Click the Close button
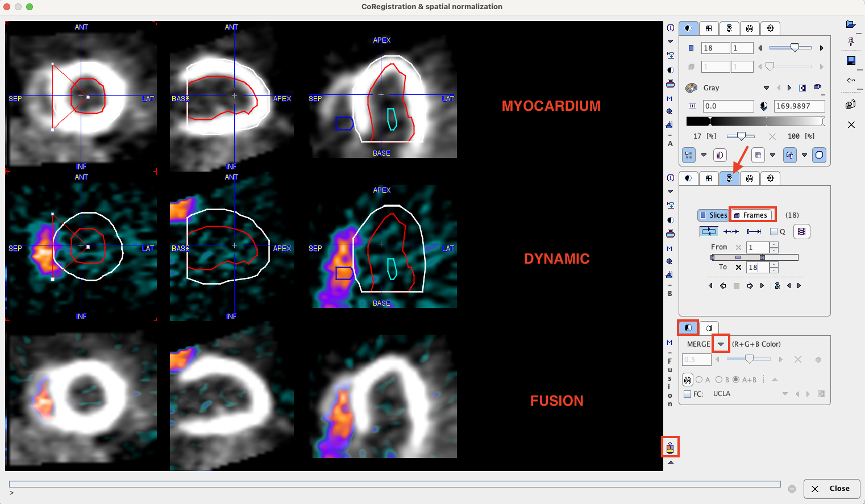This screenshot has height=504, width=865. [x=831, y=489]
